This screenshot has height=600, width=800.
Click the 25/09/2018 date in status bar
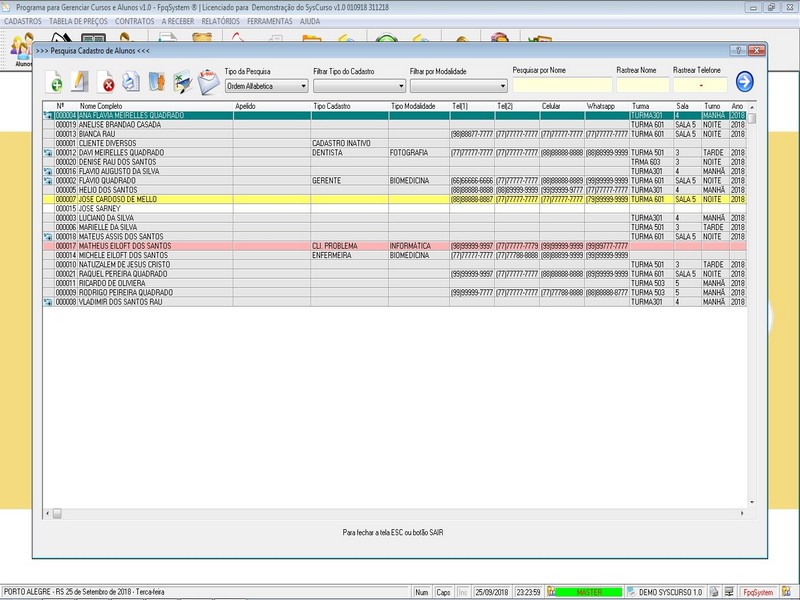(x=492, y=592)
